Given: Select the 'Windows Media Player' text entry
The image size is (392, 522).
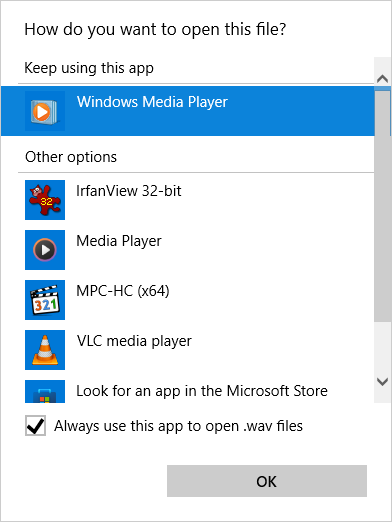Looking at the screenshot, I should [x=152, y=102].
